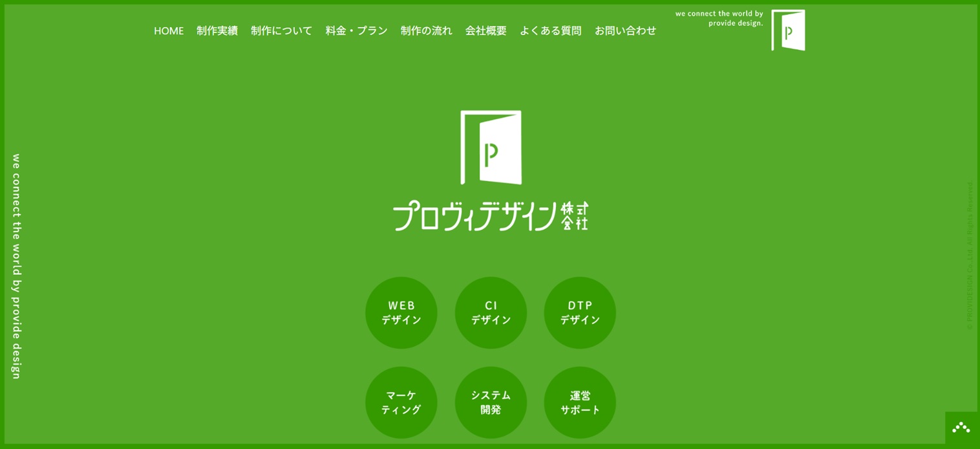Screen dimensions: 980x449
Task: Go to 制作について page
Action: point(282,30)
